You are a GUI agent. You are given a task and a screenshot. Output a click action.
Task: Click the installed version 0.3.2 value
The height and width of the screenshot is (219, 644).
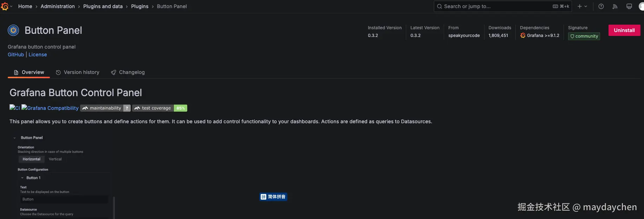(373, 36)
